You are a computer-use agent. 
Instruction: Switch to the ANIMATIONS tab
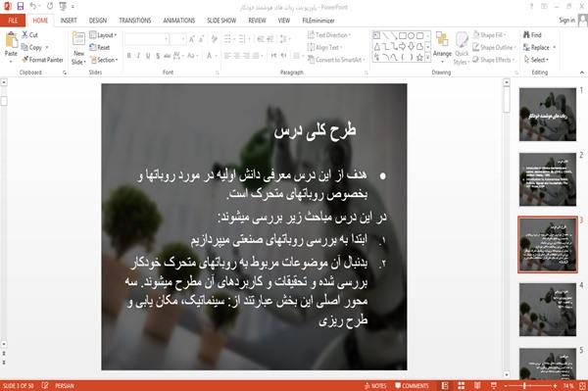179,21
